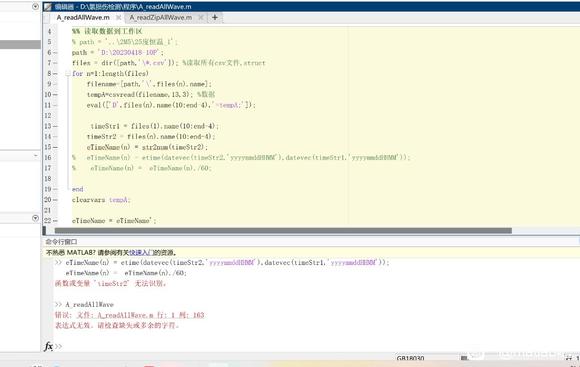This screenshot has height=367, width=580.
Task: Set a breakpoint on line 22 dash
Action: coord(55,221)
